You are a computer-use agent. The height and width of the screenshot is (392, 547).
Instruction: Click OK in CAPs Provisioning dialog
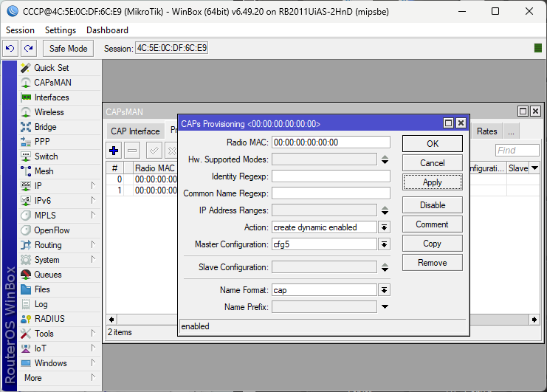(x=433, y=144)
